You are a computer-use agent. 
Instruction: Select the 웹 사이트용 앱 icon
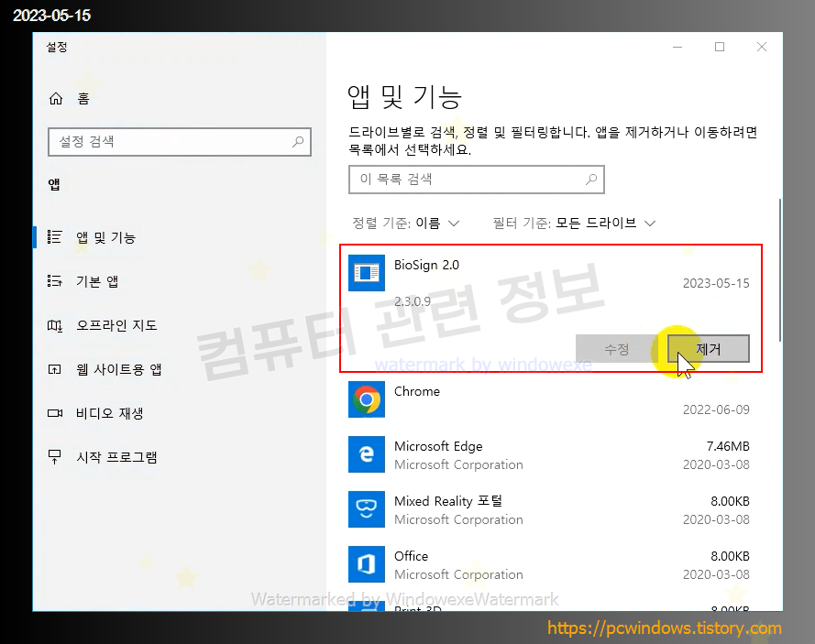point(55,369)
